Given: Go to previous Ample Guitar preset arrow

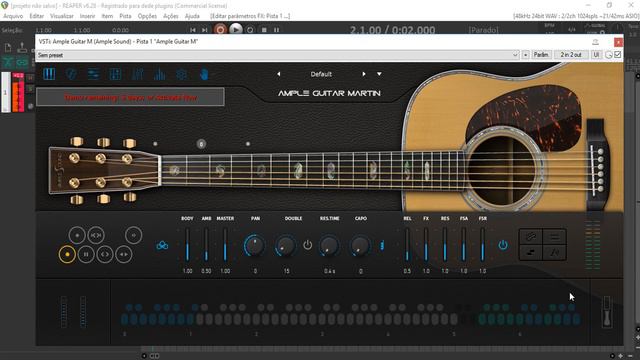Looking at the screenshot, I should (279, 74).
